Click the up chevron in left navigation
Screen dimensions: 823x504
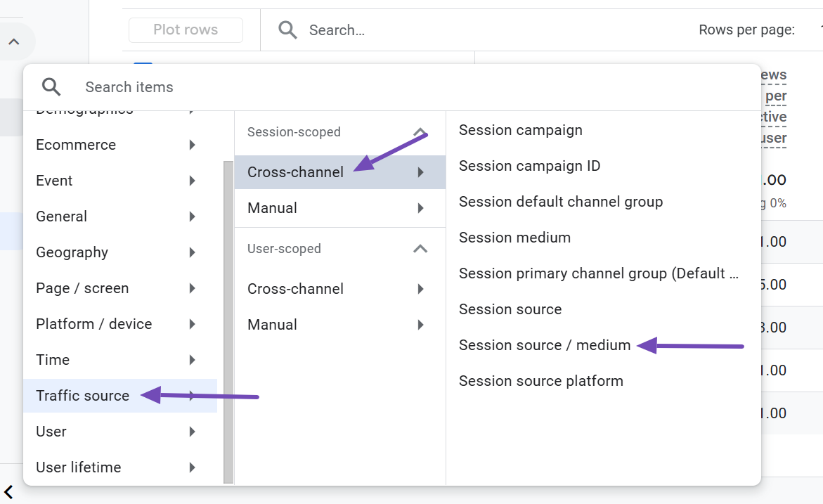[x=13, y=42]
